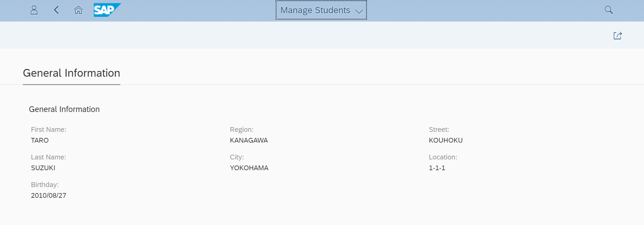The width and height of the screenshot is (644, 225).
Task: Click the Birthday label
Action: pos(45,185)
